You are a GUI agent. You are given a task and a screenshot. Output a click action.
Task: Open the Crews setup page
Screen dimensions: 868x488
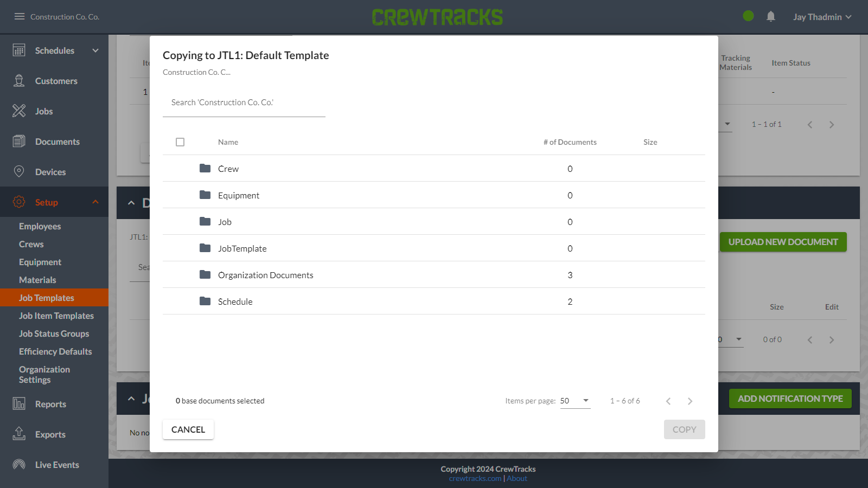pos(31,244)
